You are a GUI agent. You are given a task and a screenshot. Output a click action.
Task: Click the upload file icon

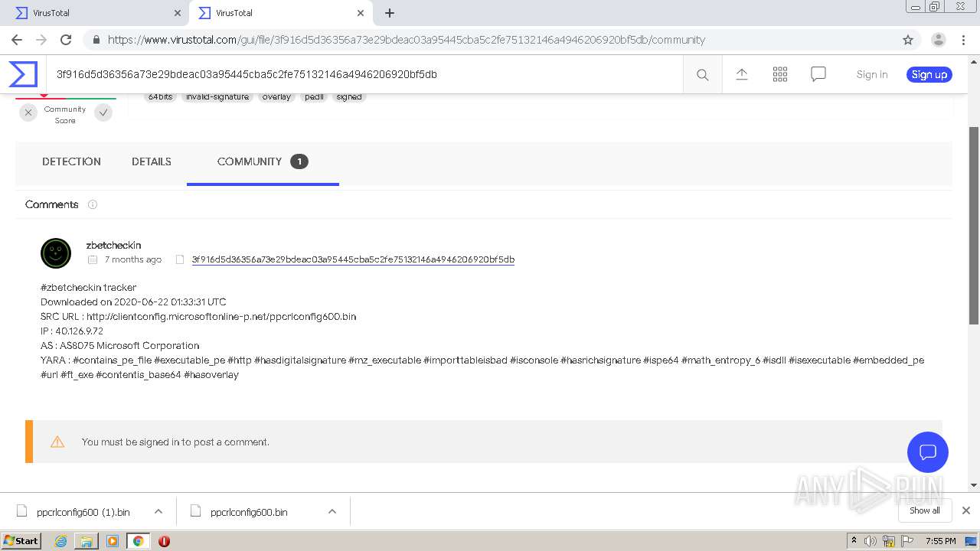pyautogui.click(x=741, y=74)
